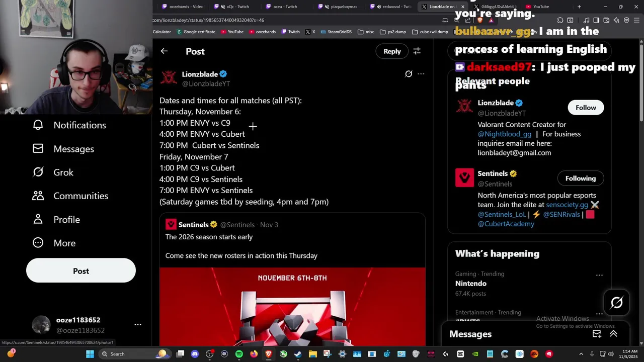
Task: Click the taskbar Search box
Action: point(134,354)
